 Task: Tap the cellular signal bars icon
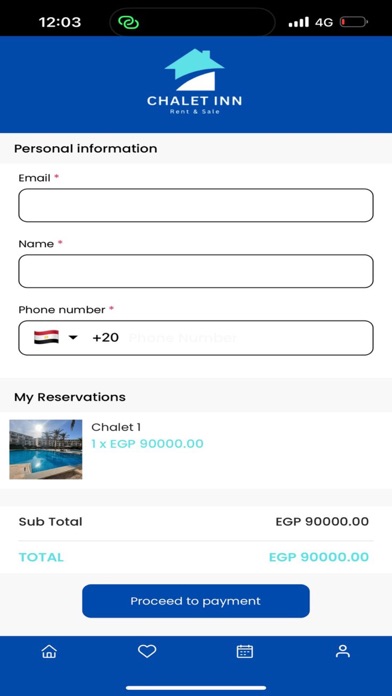pos(298,22)
